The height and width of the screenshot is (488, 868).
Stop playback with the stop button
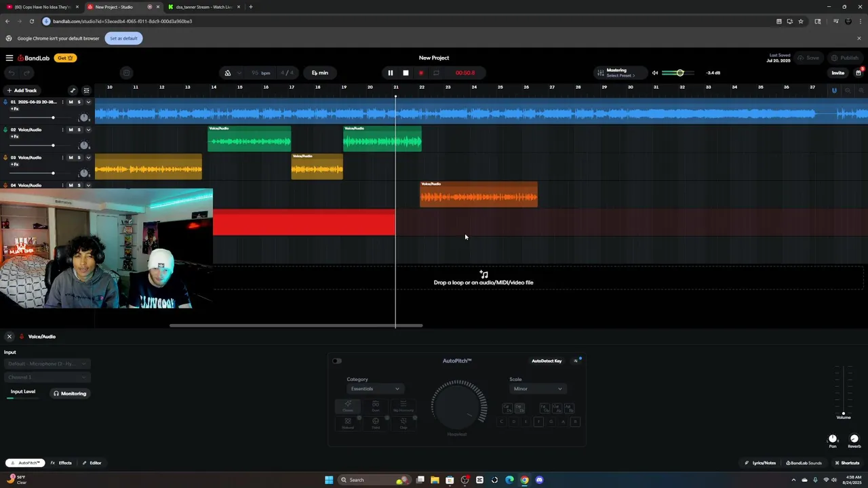pyautogui.click(x=406, y=73)
